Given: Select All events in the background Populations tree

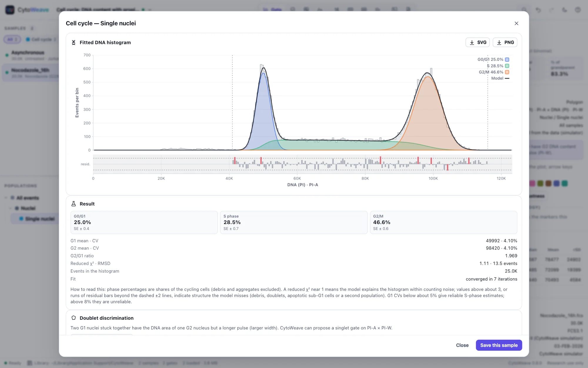Looking at the screenshot, I should 28,198.
